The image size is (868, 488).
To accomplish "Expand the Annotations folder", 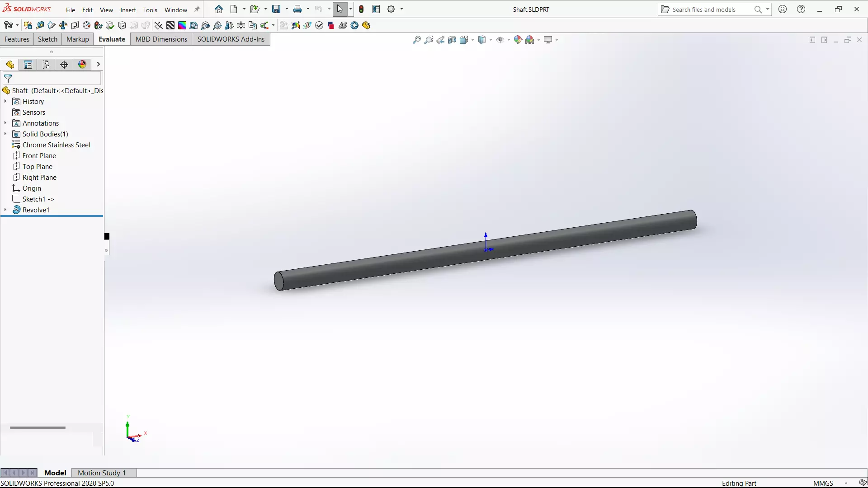I will [x=5, y=123].
